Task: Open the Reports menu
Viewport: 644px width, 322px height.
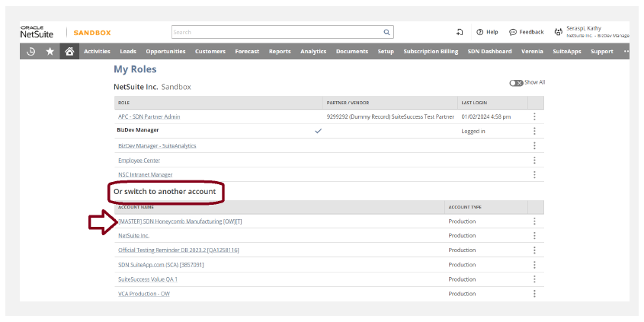Action: [280, 51]
